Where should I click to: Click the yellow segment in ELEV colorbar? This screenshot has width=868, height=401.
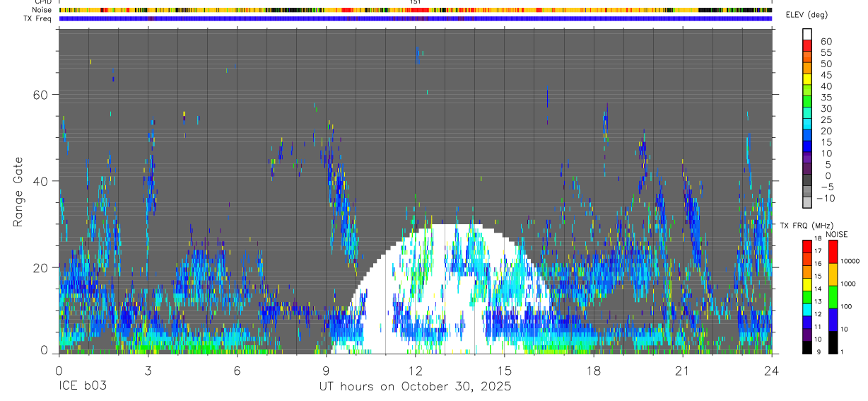807,79
